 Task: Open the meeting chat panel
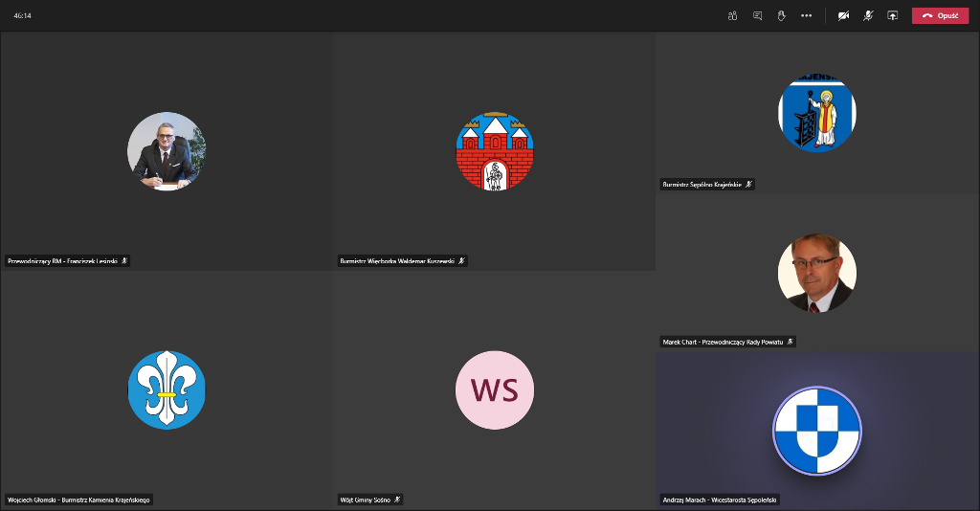[758, 15]
